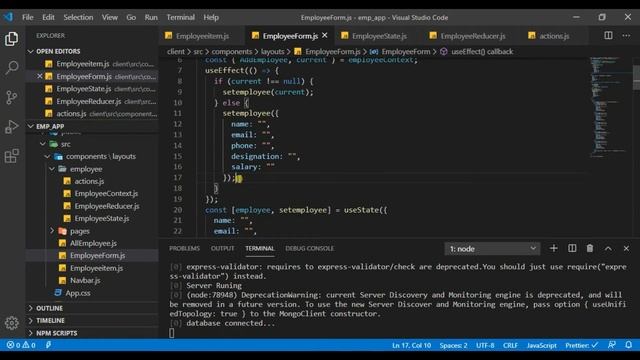
Task: Click the errors and warnings status indicator
Action: 21,345
